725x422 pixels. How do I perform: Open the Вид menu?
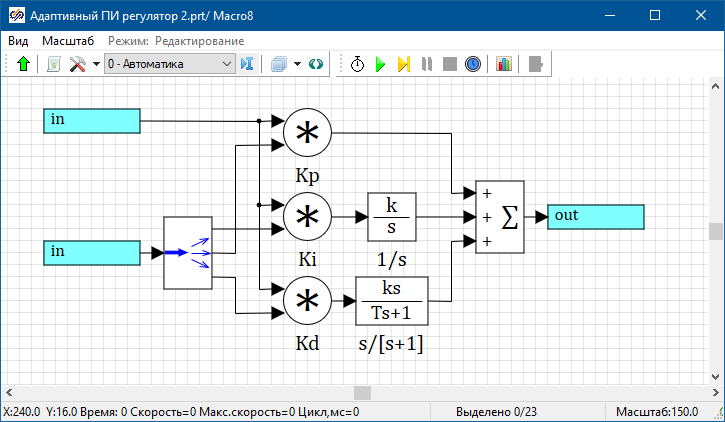click(18, 41)
